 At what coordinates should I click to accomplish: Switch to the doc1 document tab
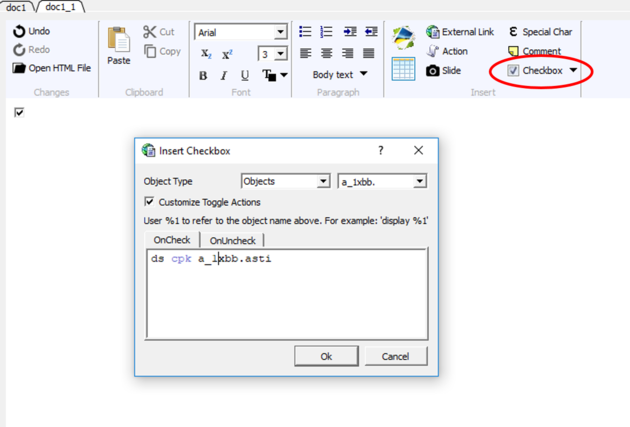(x=16, y=7)
